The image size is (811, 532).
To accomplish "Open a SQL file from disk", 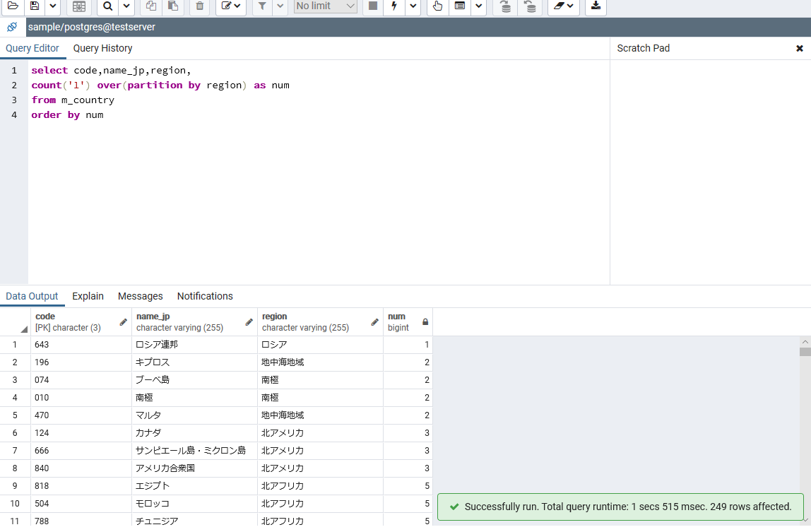I will pyautogui.click(x=13, y=7).
